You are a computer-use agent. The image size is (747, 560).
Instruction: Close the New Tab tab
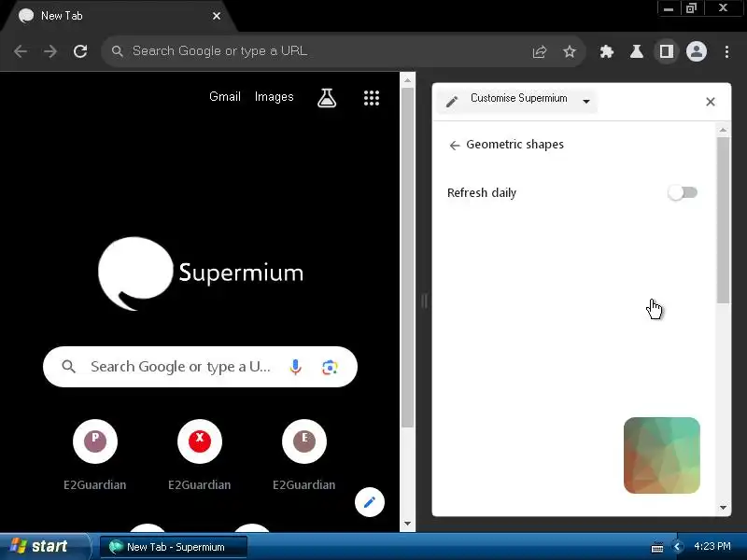[217, 16]
